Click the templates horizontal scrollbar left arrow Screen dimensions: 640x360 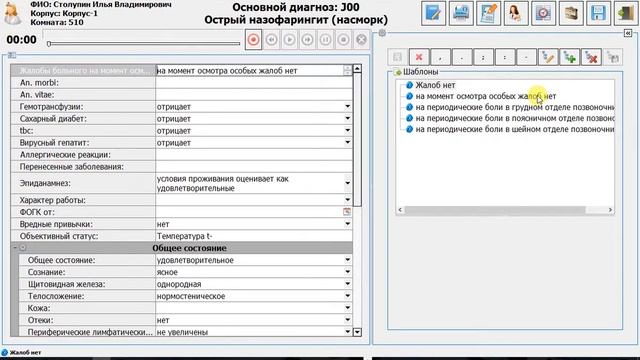(x=400, y=210)
